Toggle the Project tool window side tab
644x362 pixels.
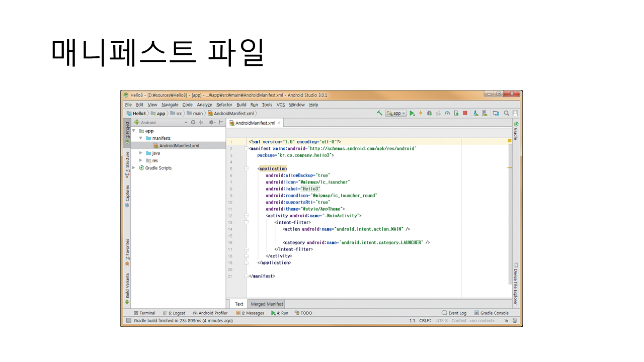point(127,131)
